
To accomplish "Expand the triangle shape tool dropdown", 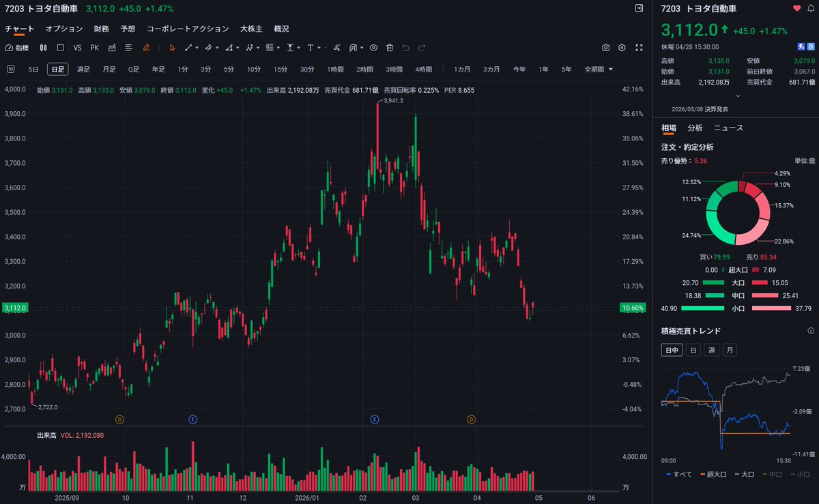I will [238, 48].
